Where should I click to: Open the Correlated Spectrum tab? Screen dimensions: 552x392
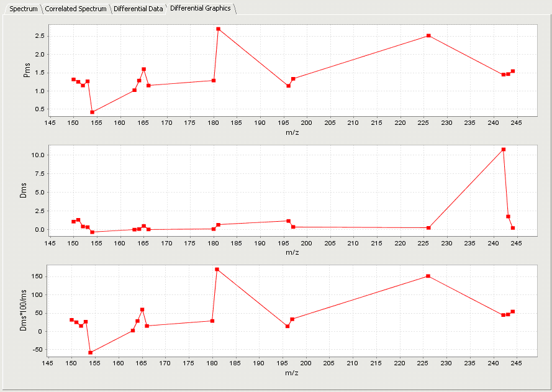pyautogui.click(x=75, y=9)
